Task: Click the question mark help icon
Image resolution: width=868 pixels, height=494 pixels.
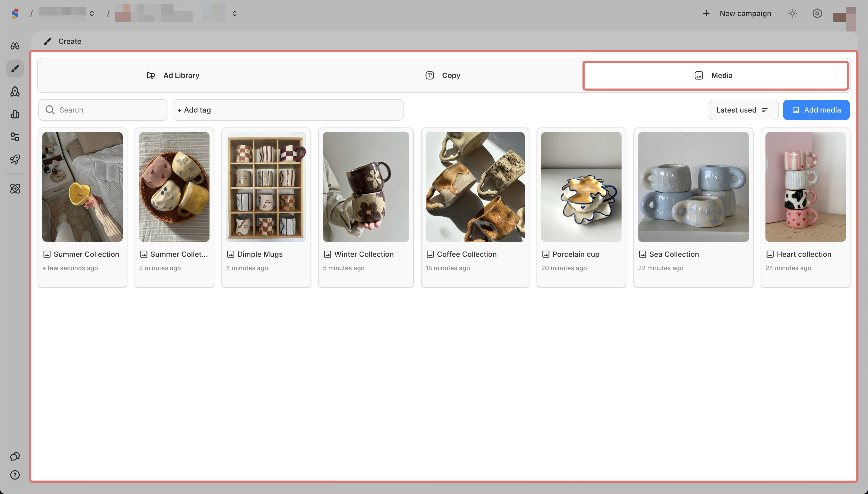Action: click(15, 475)
